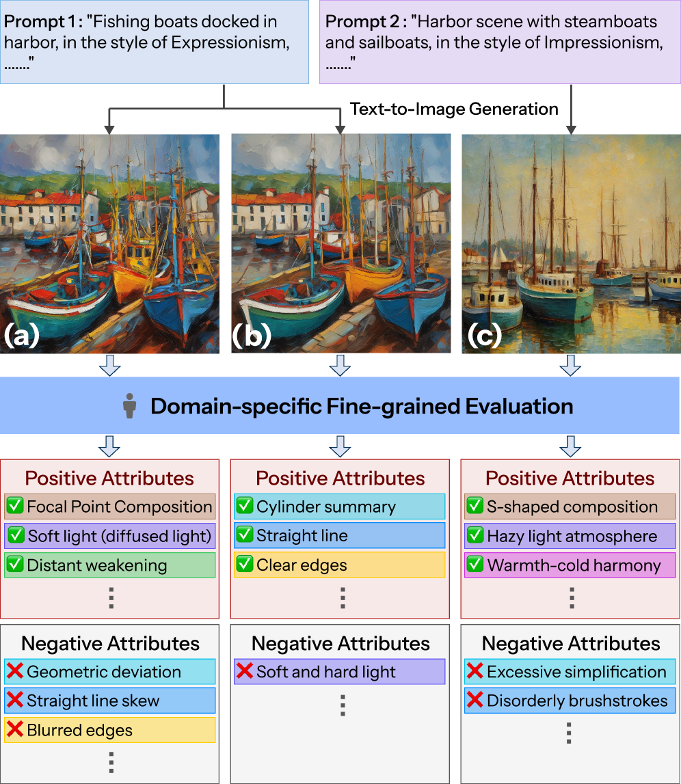Click vertical ellipsis below Blurred edges
Viewport: 681px width, 784px height.
pos(111,763)
